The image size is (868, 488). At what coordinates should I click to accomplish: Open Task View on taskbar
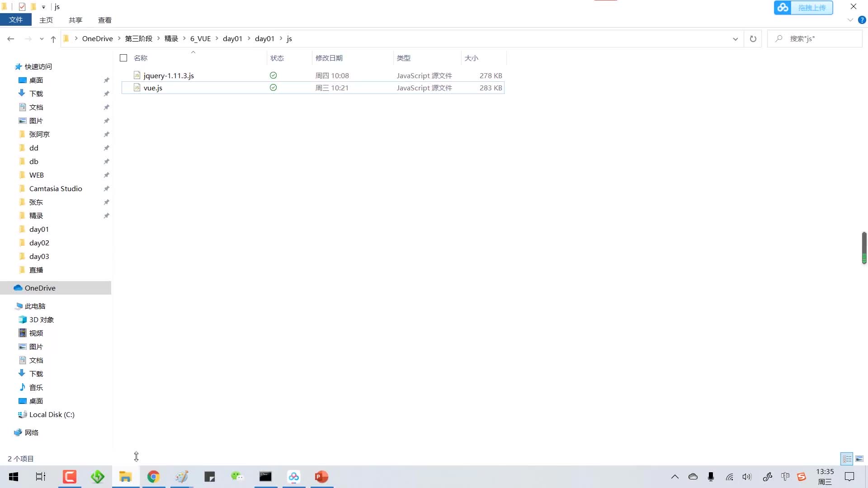tap(41, 477)
